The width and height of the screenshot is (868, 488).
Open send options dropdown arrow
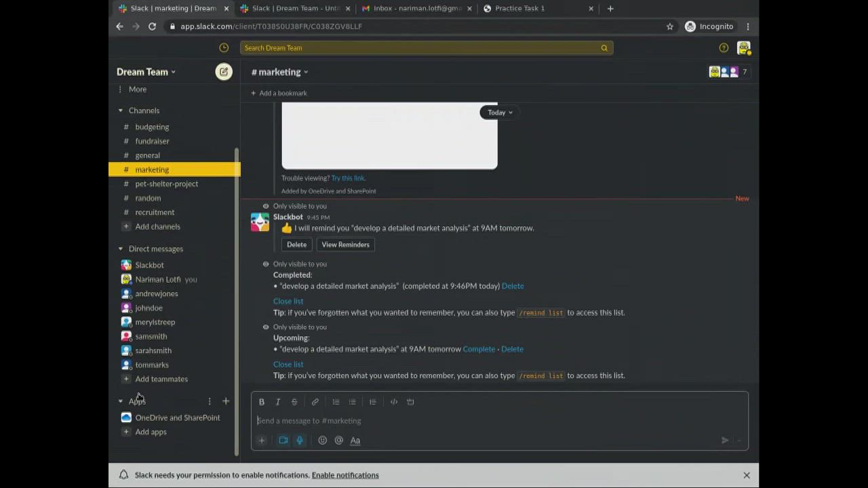pyautogui.click(x=739, y=441)
